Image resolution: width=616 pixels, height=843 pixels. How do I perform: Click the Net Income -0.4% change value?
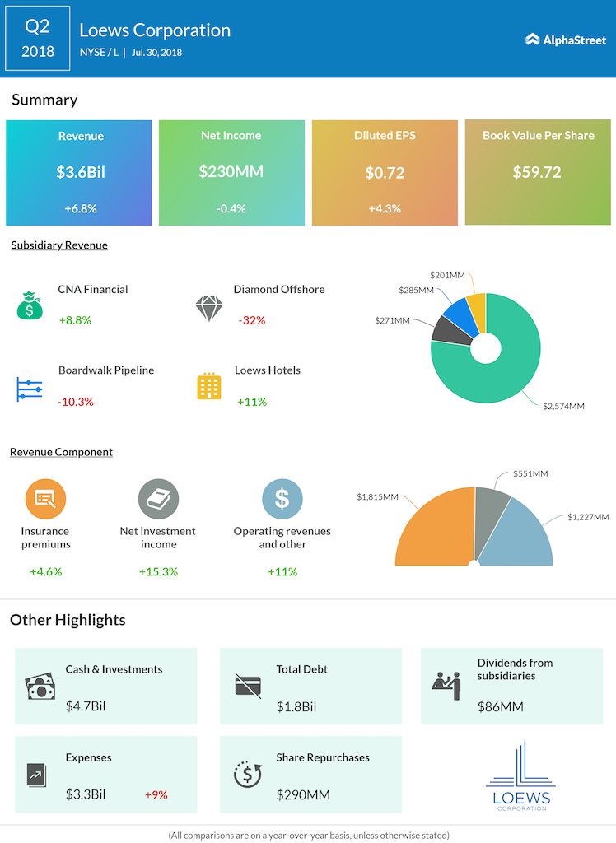[231, 208]
